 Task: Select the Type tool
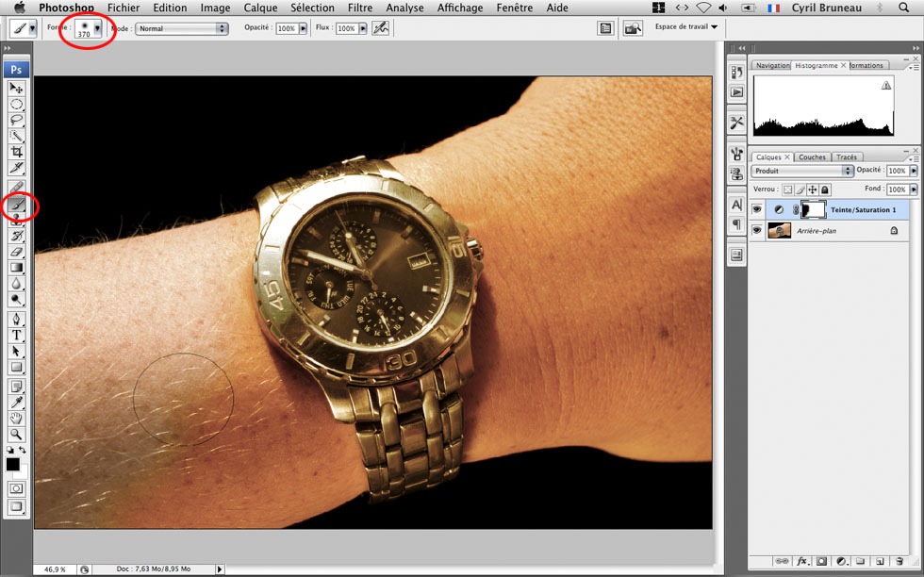pos(17,336)
